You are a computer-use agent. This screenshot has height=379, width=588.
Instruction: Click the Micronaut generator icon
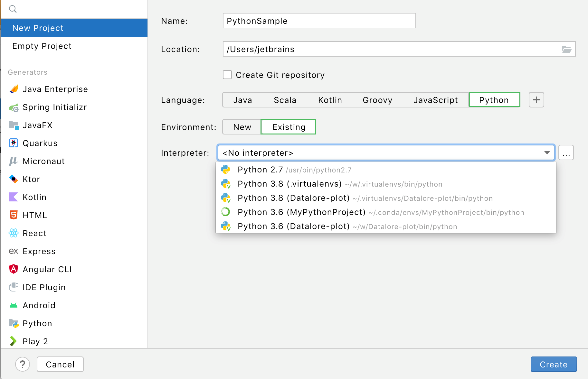coord(14,161)
